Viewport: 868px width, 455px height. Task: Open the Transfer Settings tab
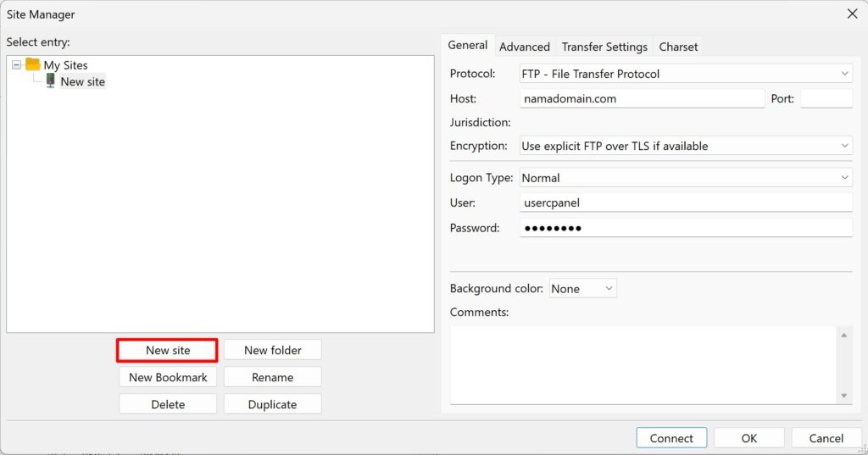point(604,47)
